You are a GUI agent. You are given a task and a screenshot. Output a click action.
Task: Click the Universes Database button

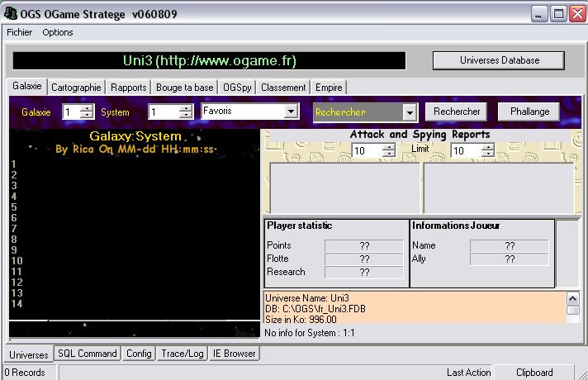(x=499, y=60)
